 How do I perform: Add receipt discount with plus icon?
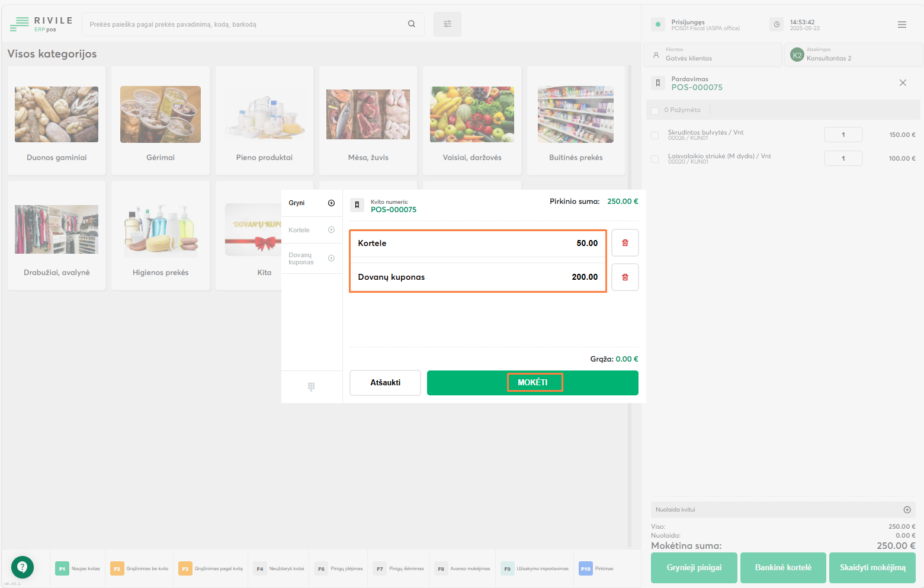click(907, 510)
